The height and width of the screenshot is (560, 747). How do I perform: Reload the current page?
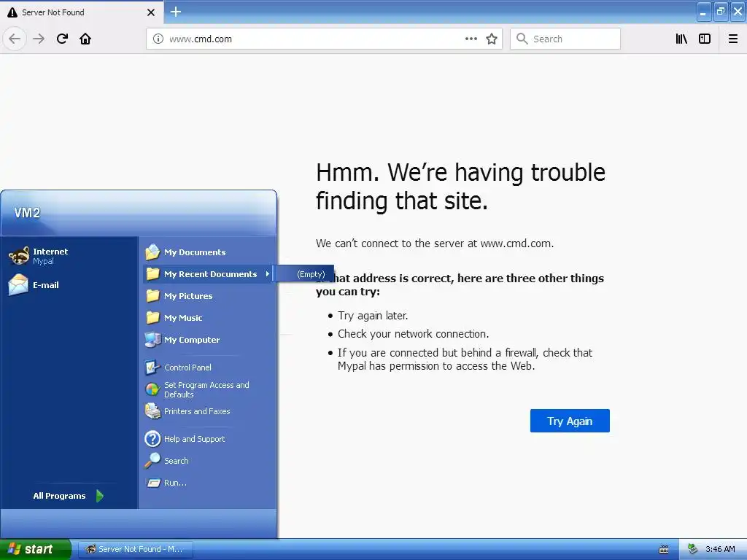coord(62,39)
